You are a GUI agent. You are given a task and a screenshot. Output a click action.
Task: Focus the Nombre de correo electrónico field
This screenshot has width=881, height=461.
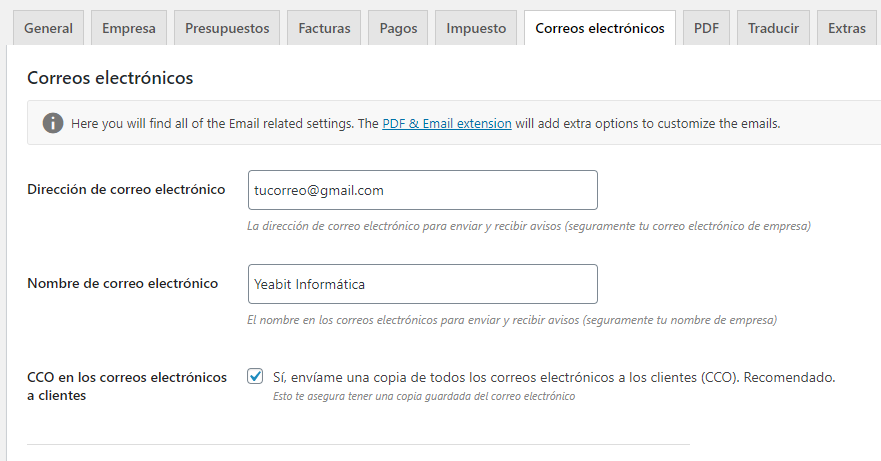(423, 284)
